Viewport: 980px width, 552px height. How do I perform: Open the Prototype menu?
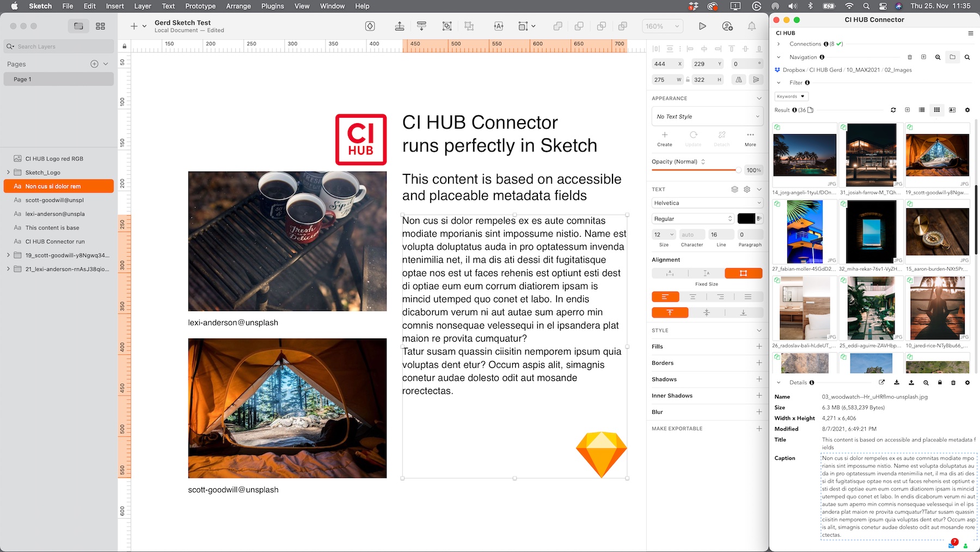click(x=200, y=6)
